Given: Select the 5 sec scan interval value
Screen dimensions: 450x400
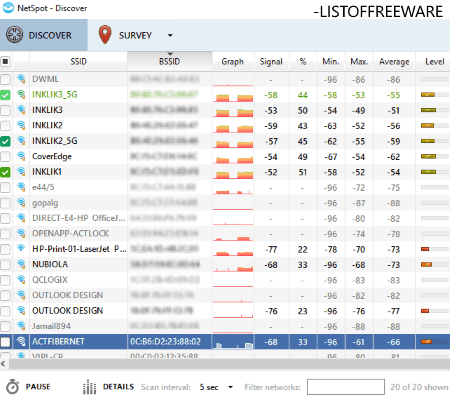Looking at the screenshot, I should click(209, 387).
